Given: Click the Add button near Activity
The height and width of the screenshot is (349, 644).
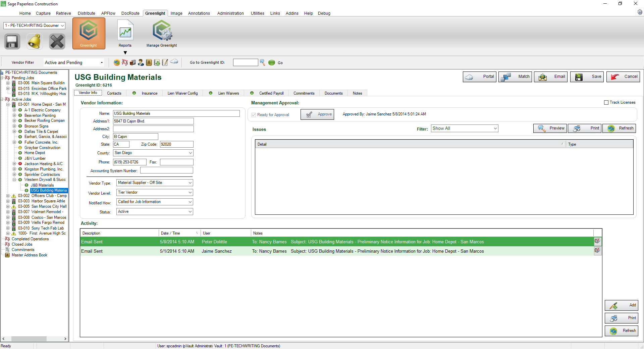Looking at the screenshot, I should pyautogui.click(x=622, y=305).
